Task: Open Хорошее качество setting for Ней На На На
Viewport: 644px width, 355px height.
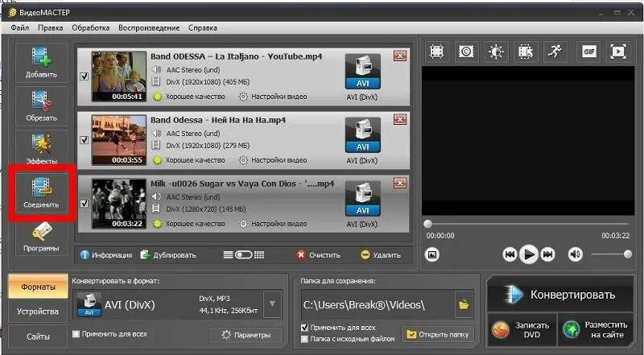Action: 189,160
